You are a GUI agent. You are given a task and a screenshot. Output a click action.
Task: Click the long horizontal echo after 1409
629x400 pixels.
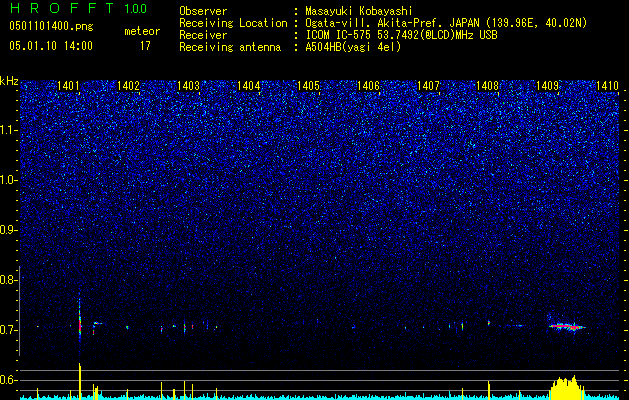[567, 327]
